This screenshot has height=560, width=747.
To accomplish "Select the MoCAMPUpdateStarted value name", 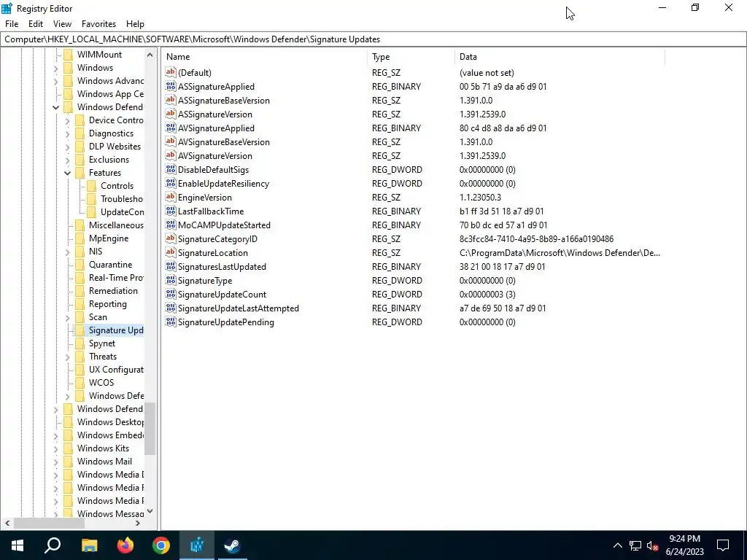I will point(224,225).
